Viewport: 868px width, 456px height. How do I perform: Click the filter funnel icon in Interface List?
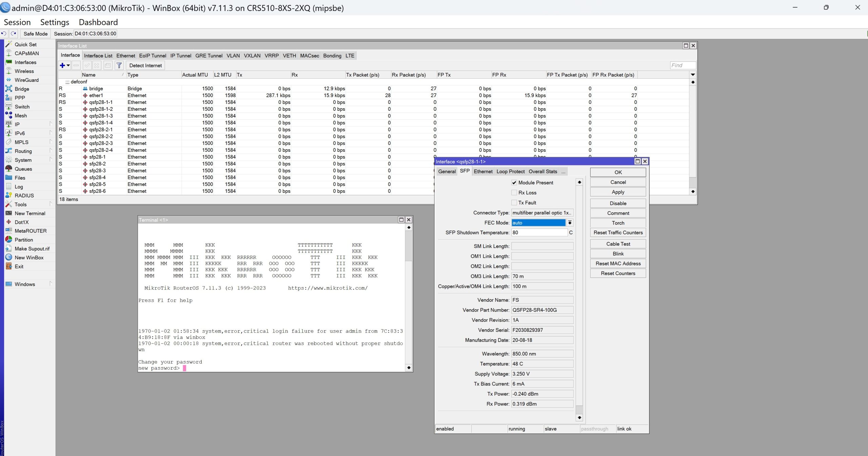(x=119, y=65)
